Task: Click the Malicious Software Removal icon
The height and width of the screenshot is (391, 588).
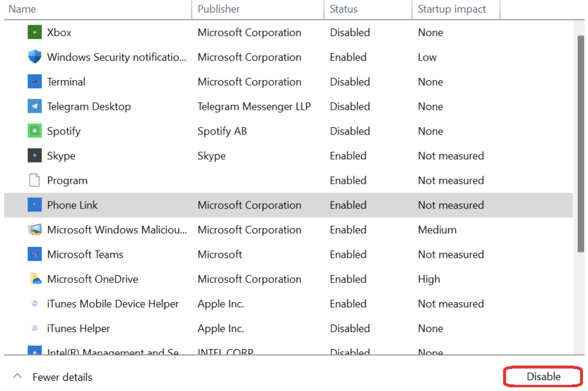Action: (35, 230)
